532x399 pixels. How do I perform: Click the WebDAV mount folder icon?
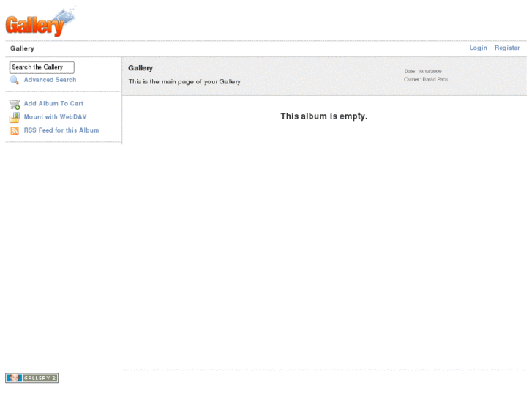click(x=15, y=117)
